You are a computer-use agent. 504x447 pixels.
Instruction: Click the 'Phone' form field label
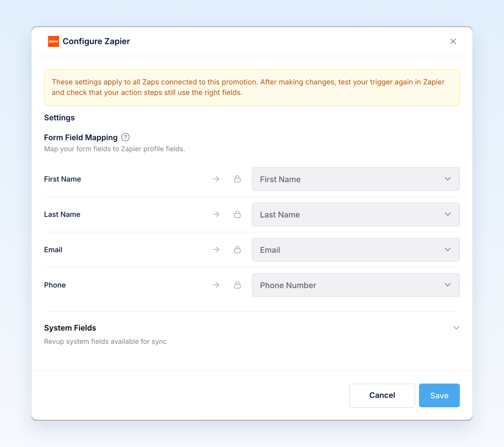pos(55,285)
